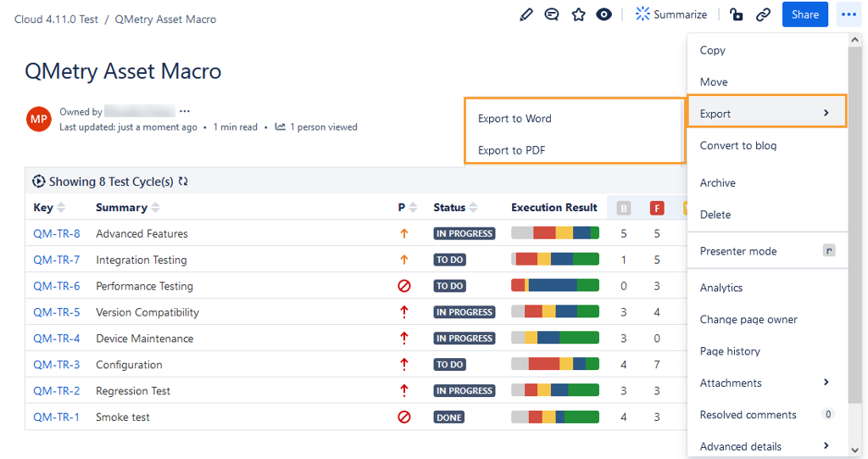Select Delete menu entry
The width and height of the screenshot is (868, 459).
pos(767,215)
